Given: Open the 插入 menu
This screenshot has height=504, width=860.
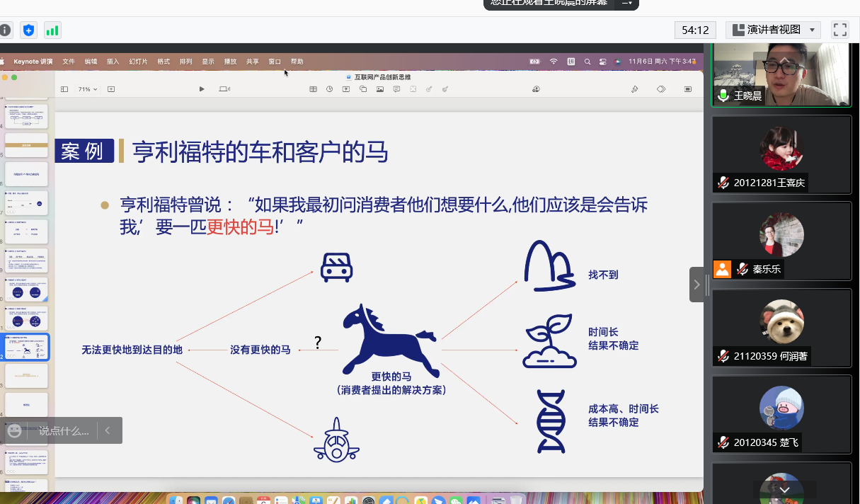Looking at the screenshot, I should tap(113, 62).
